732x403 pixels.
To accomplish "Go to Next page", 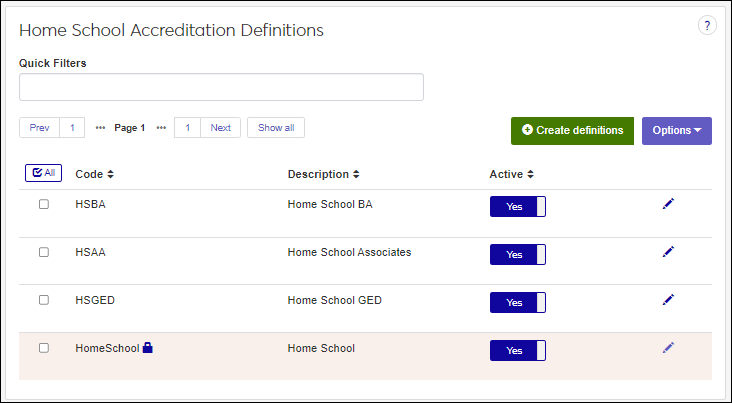I will click(x=220, y=128).
